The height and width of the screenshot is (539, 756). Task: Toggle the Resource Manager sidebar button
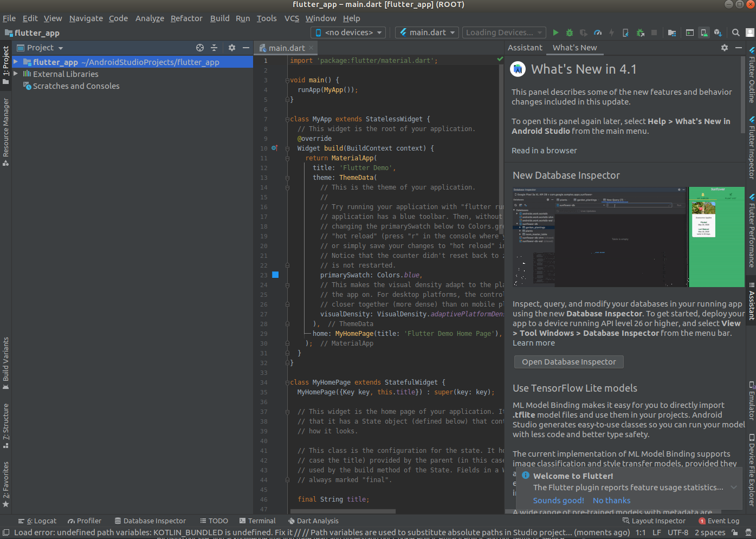click(x=5, y=132)
